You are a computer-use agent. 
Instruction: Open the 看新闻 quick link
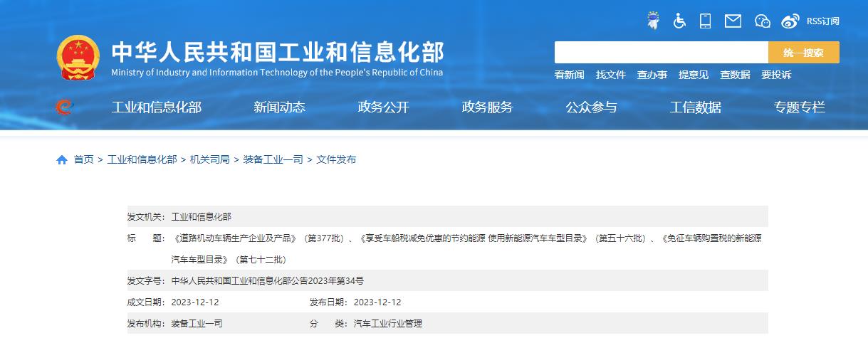click(x=570, y=75)
